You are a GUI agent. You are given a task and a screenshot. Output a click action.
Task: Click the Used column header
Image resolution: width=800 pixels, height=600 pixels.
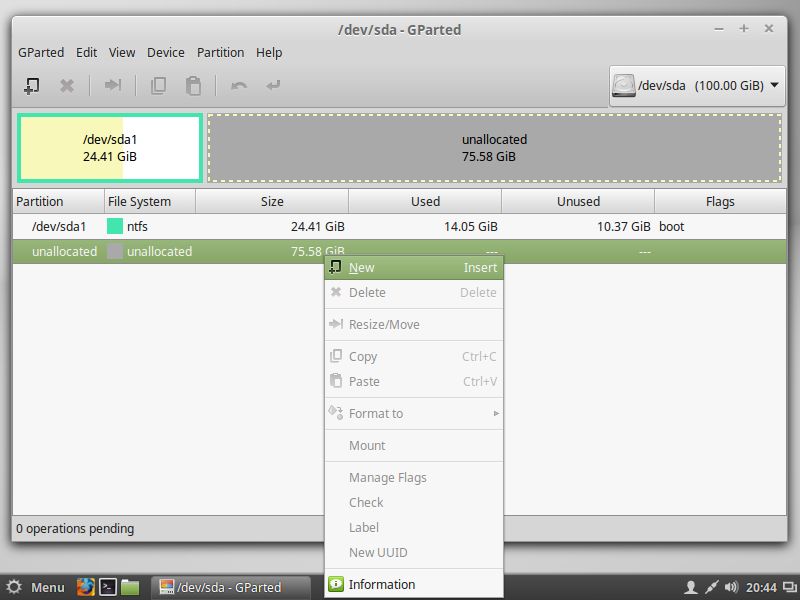[425, 202]
